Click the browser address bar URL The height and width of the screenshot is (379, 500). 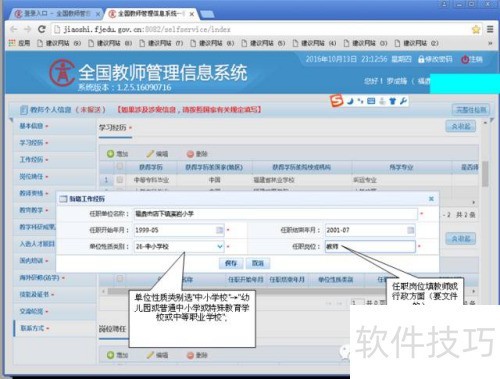[x=147, y=29]
